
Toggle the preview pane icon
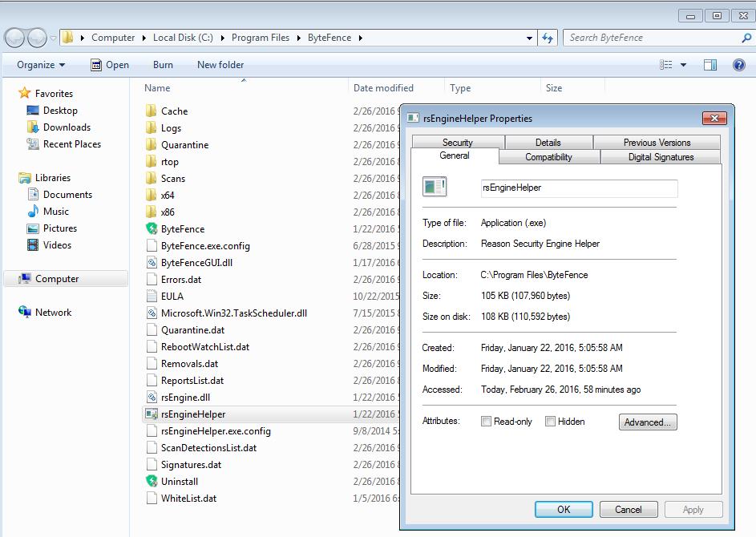coord(710,65)
